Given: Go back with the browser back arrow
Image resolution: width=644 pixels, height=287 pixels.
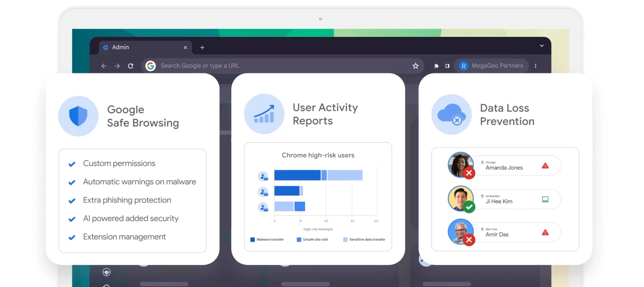Looking at the screenshot, I should click(x=104, y=66).
